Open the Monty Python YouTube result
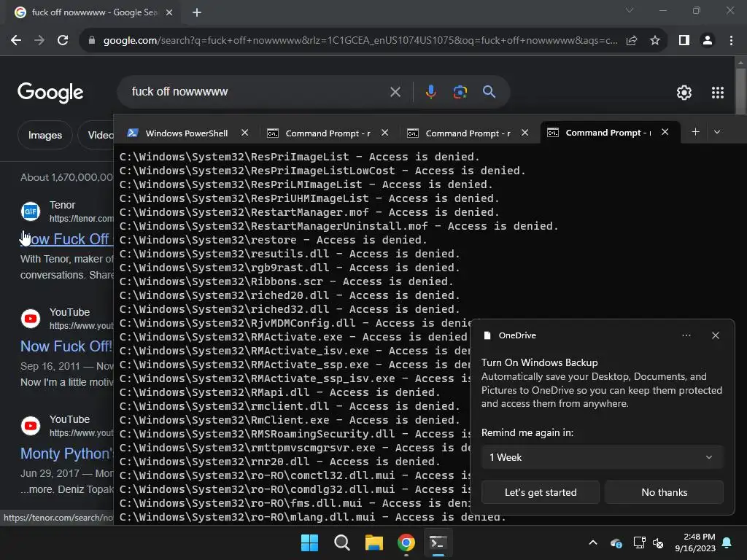Screen dimensions: 747x560 (66, 454)
